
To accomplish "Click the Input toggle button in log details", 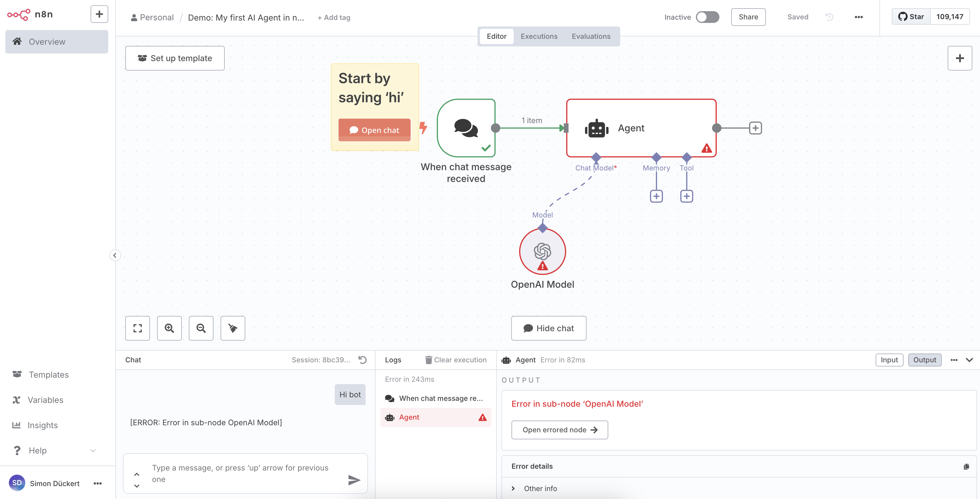I will point(889,360).
